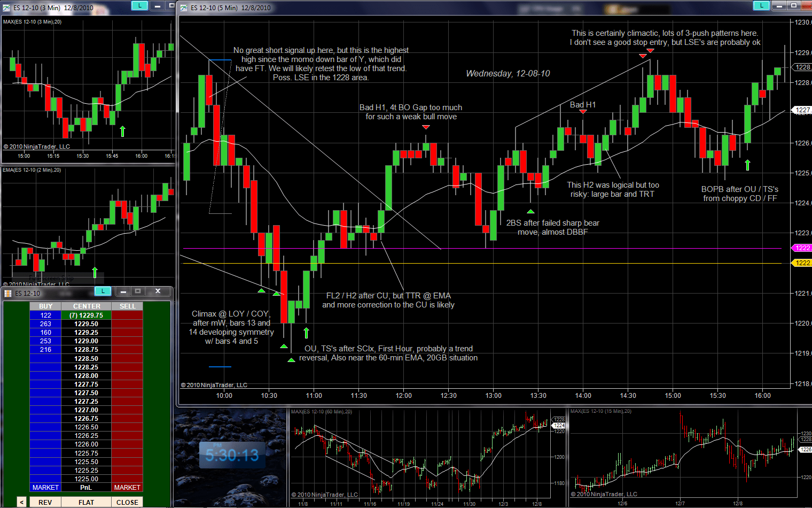Click the sell MARKET cell
812x508 pixels.
coord(127,488)
